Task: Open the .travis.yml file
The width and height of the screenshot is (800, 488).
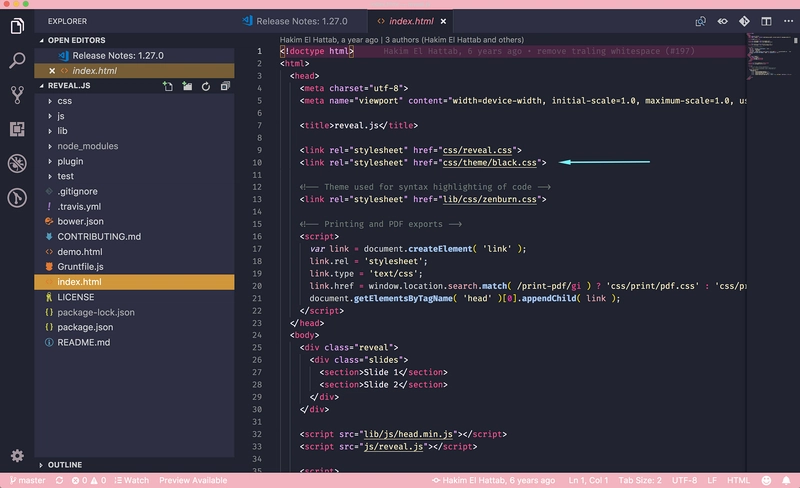Action: click(x=134, y=206)
